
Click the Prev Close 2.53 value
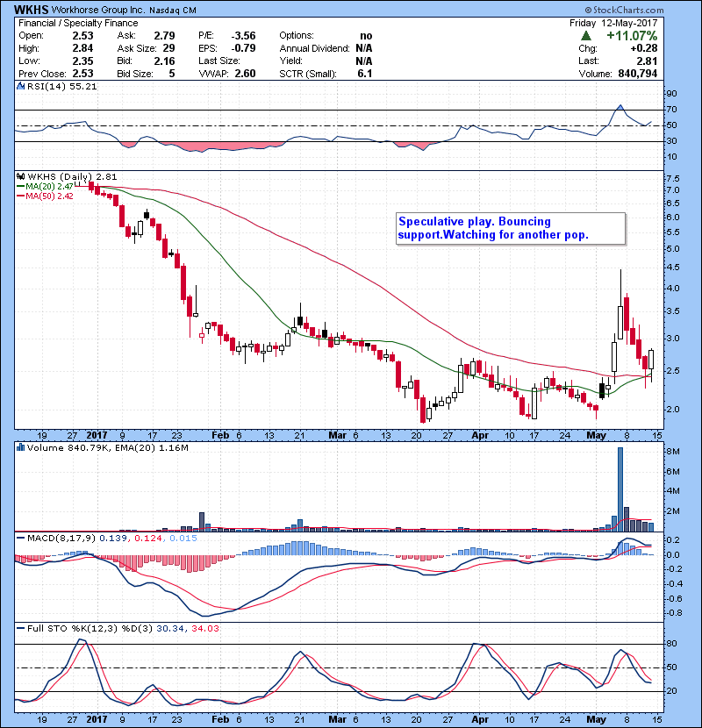pyautogui.click(x=82, y=74)
